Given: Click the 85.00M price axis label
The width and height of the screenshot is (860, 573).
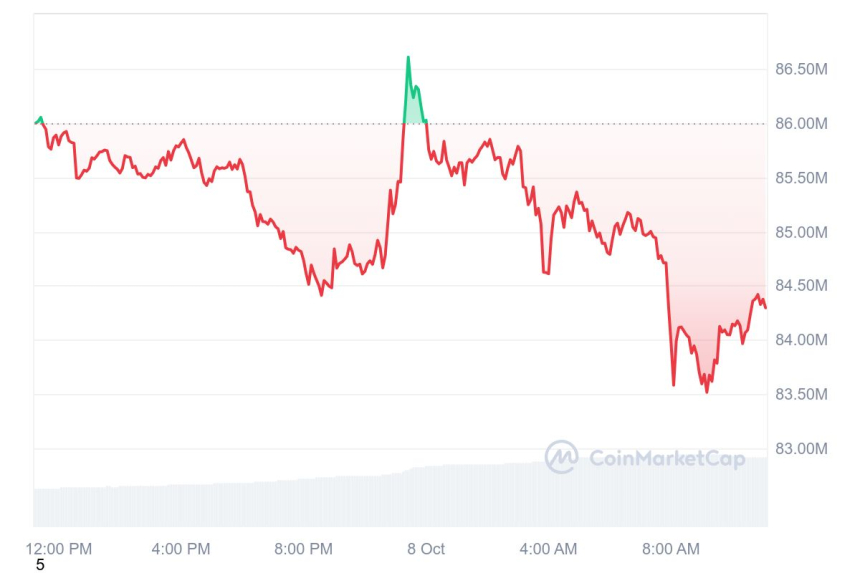Looking at the screenshot, I should 801,232.
